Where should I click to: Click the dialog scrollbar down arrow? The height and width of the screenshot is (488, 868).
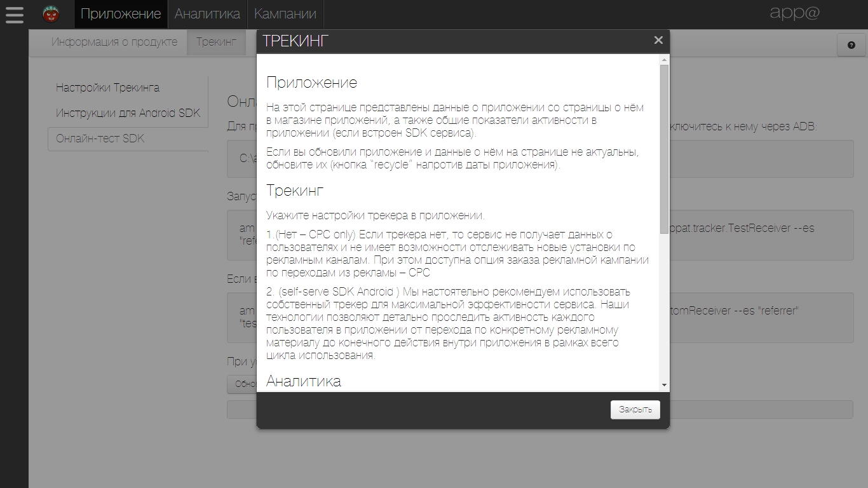coord(664,385)
